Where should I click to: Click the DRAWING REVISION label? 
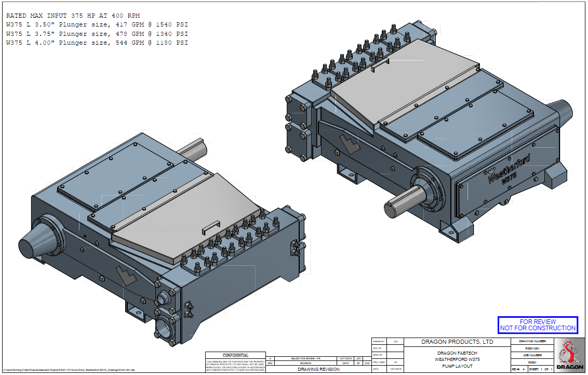pyautogui.click(x=318, y=369)
